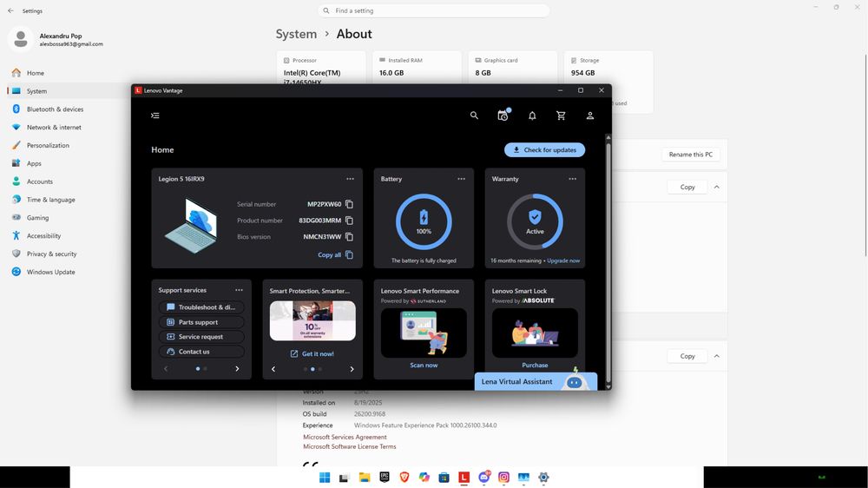
Task: Open the Legion 5 16IRX9 card options menu
Action: click(350, 179)
